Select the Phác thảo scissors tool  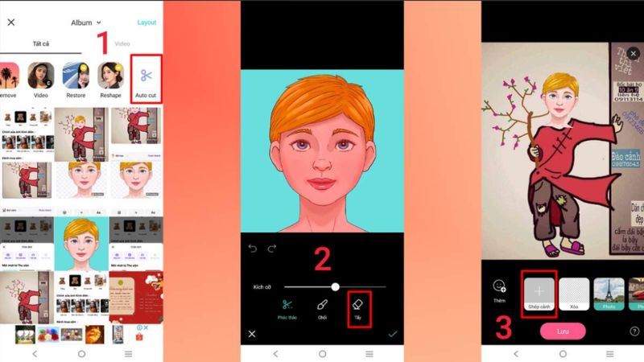[287, 306]
